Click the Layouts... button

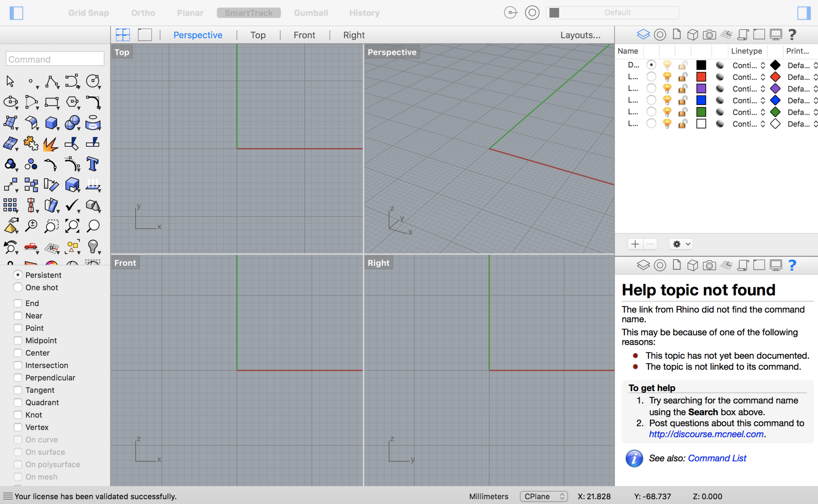[580, 35]
